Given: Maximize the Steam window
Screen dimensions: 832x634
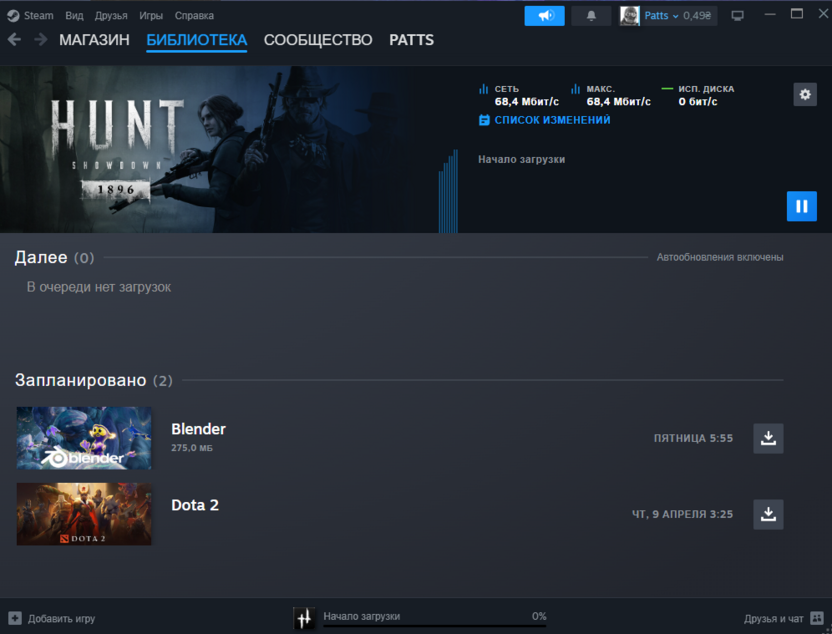Looking at the screenshot, I should click(x=796, y=14).
